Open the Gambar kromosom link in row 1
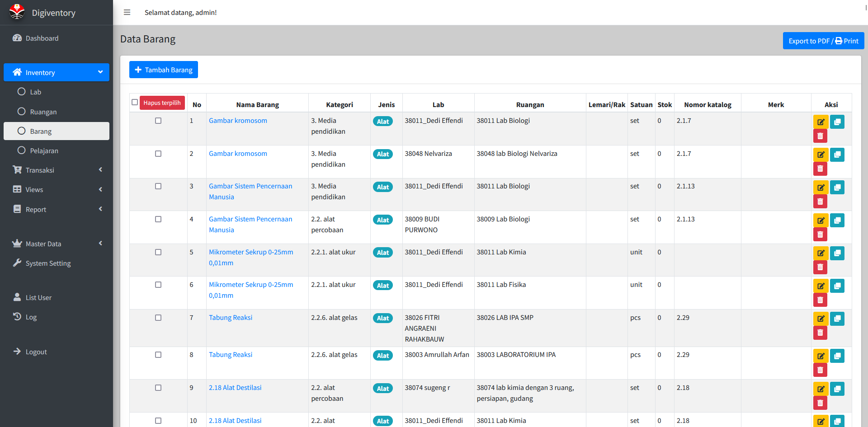Image resolution: width=868 pixels, height=427 pixels. pyautogui.click(x=238, y=121)
